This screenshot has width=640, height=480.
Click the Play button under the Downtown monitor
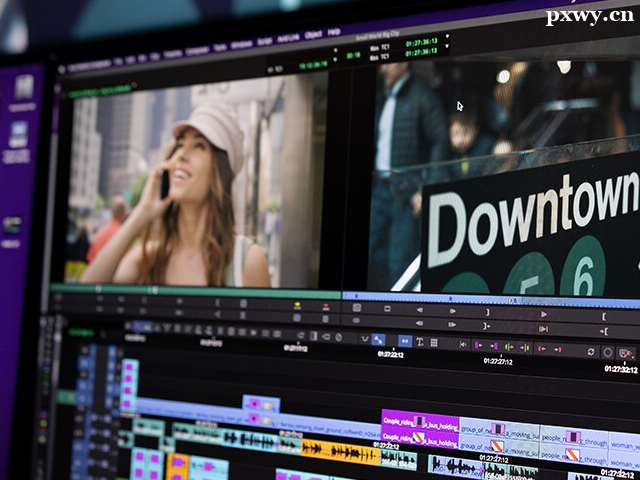542,313
